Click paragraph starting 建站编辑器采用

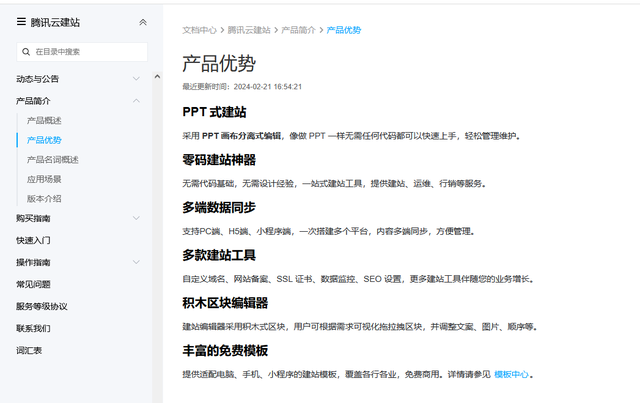pos(360,327)
